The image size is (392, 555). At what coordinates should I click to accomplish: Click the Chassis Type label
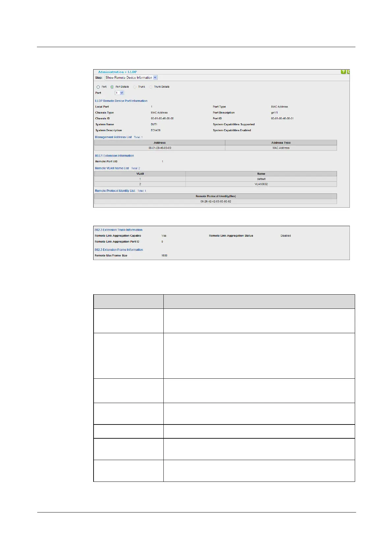pos(104,113)
